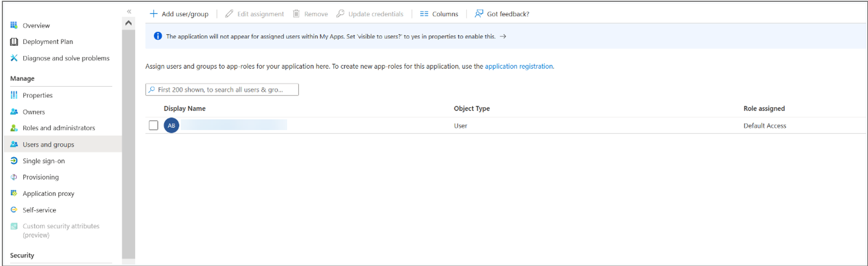
Task: Click the plus icon for Add user/group
Action: [x=154, y=14]
